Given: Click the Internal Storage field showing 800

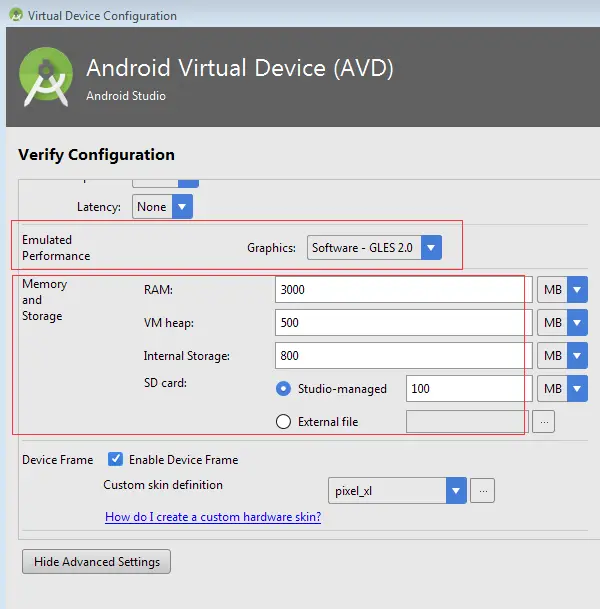Looking at the screenshot, I should pyautogui.click(x=403, y=355).
